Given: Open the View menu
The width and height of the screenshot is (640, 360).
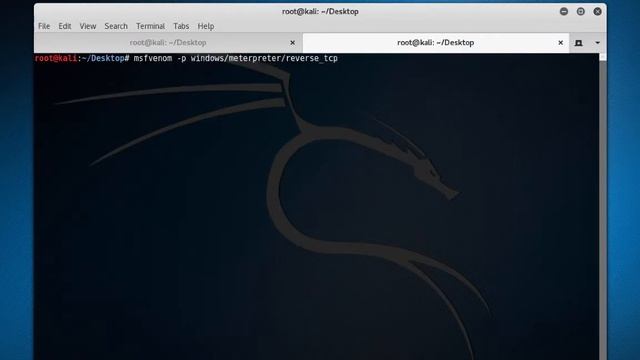Looking at the screenshot, I should point(88,26).
